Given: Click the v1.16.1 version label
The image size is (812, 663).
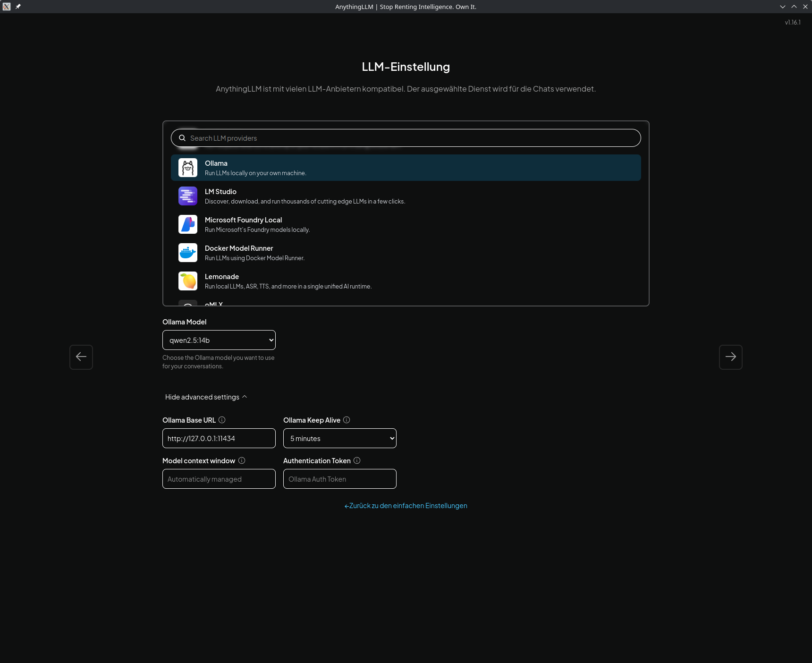Looking at the screenshot, I should pyautogui.click(x=793, y=22).
